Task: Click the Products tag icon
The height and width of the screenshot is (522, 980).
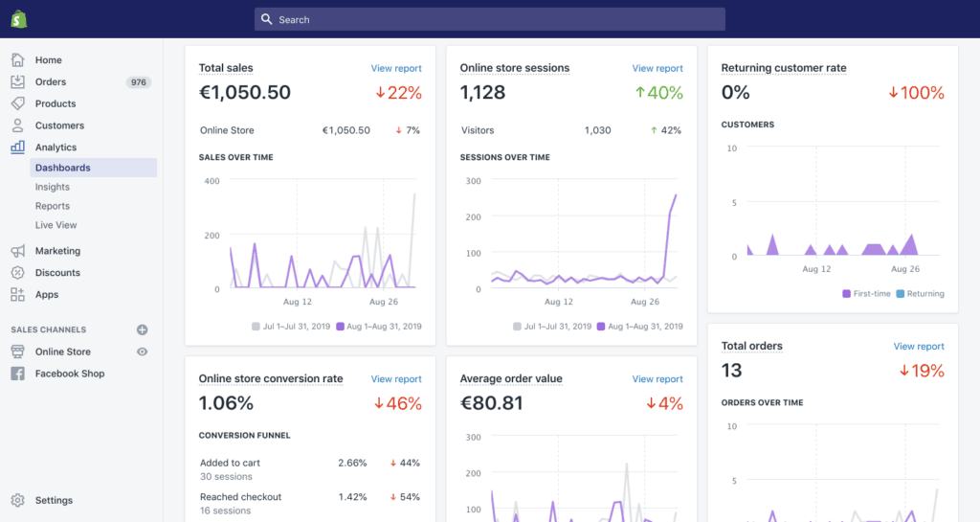Action: (17, 103)
